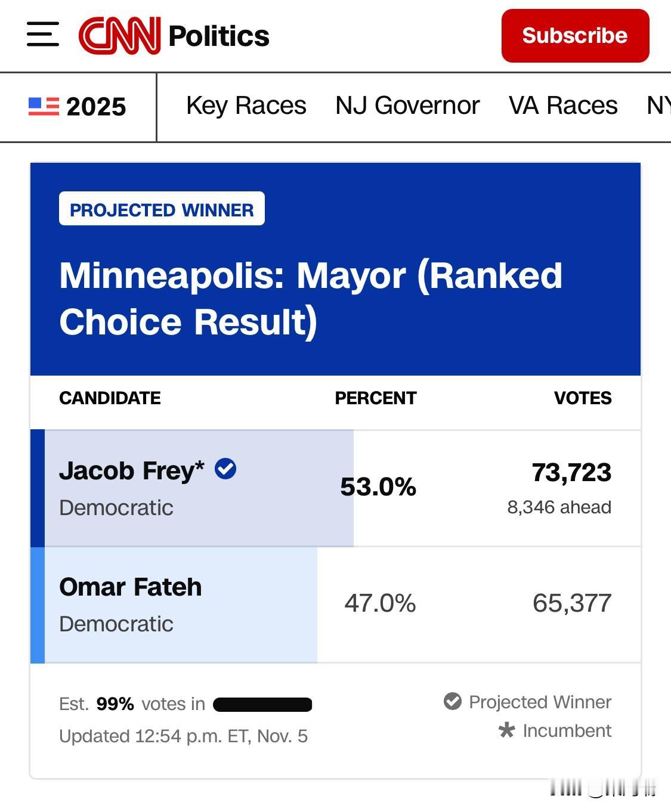The height and width of the screenshot is (812, 671).
Task: Click Jacob Frey's 73,723 vote count
Action: [571, 473]
